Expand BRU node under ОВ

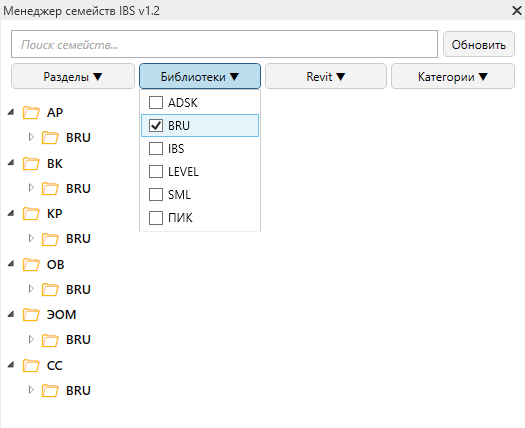point(31,289)
